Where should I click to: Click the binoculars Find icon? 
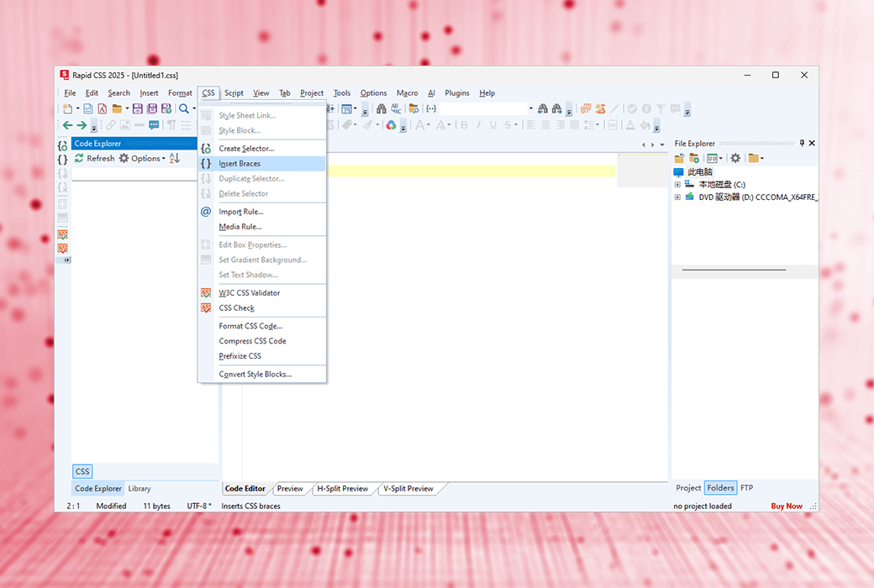click(382, 108)
